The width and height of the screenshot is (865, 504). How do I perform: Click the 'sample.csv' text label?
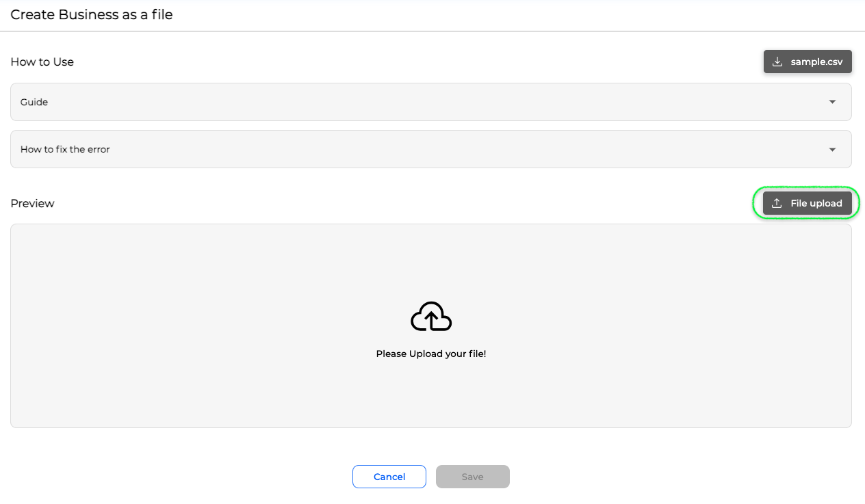pos(816,62)
